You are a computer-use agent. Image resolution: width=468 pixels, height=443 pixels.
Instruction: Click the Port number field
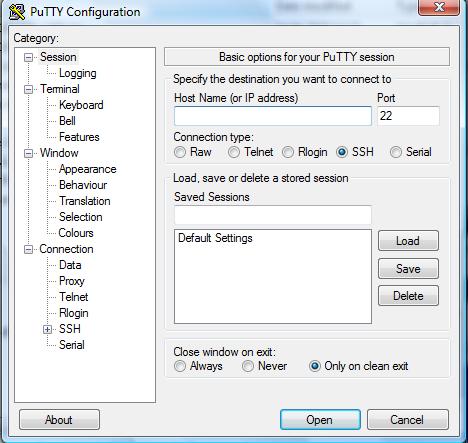(x=408, y=116)
